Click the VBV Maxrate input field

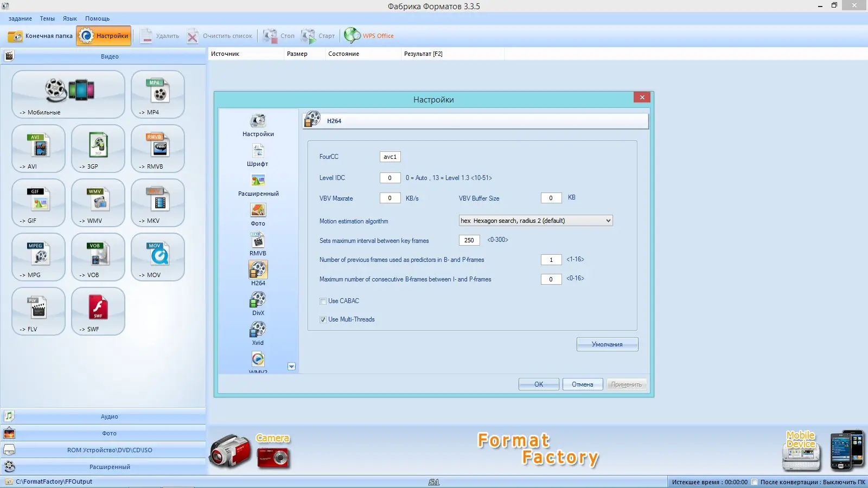390,198
